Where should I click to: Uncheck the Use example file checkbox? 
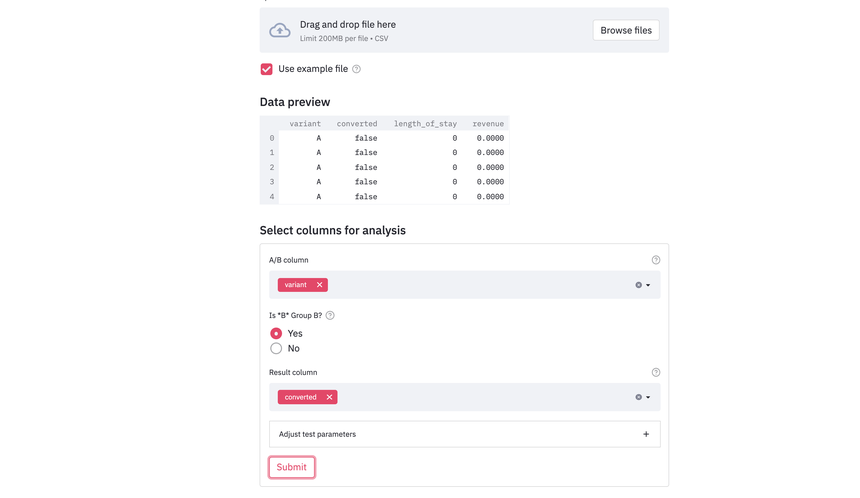click(266, 69)
